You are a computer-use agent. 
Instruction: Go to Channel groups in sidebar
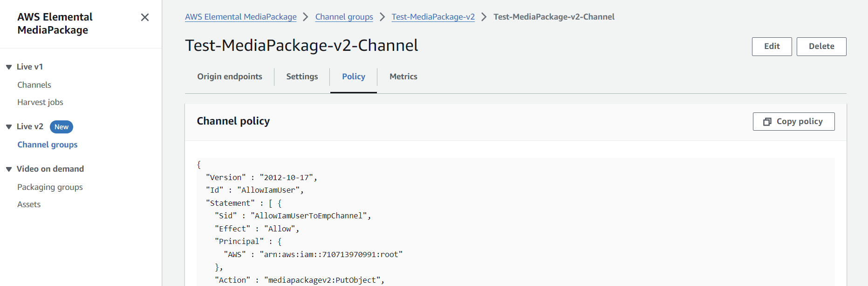click(48, 145)
